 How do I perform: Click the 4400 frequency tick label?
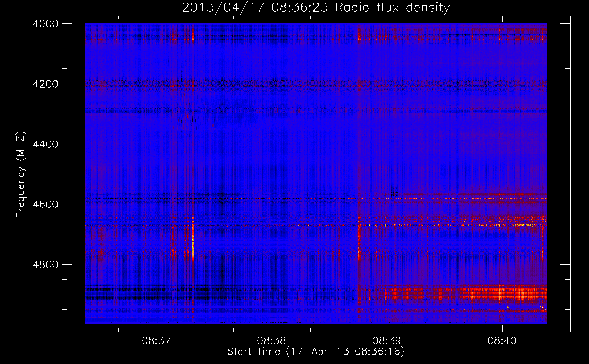pyautogui.click(x=46, y=144)
